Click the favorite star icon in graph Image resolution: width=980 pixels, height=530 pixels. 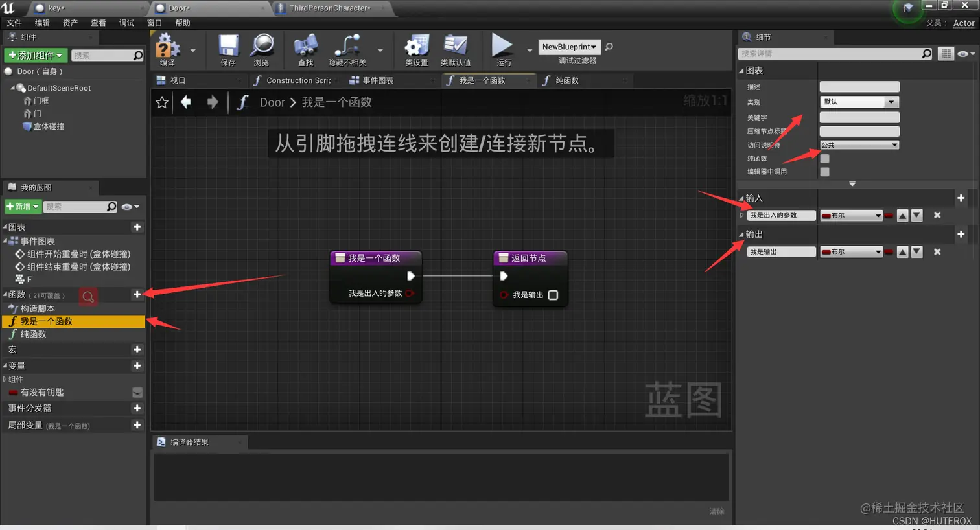162,102
